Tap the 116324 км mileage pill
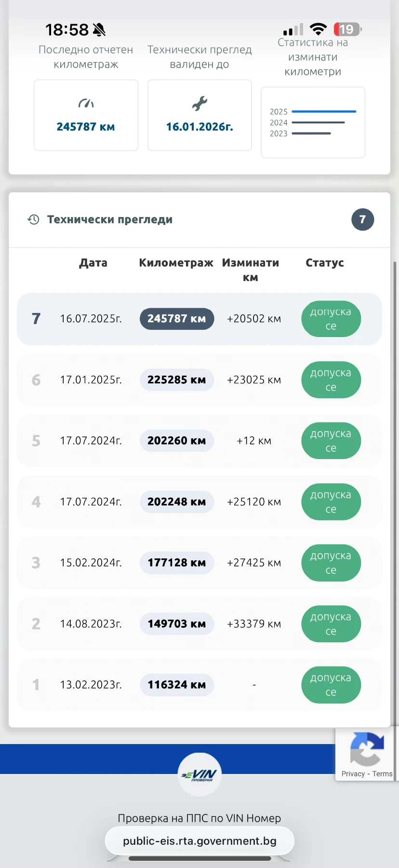This screenshot has height=868, width=399. pos(176,685)
